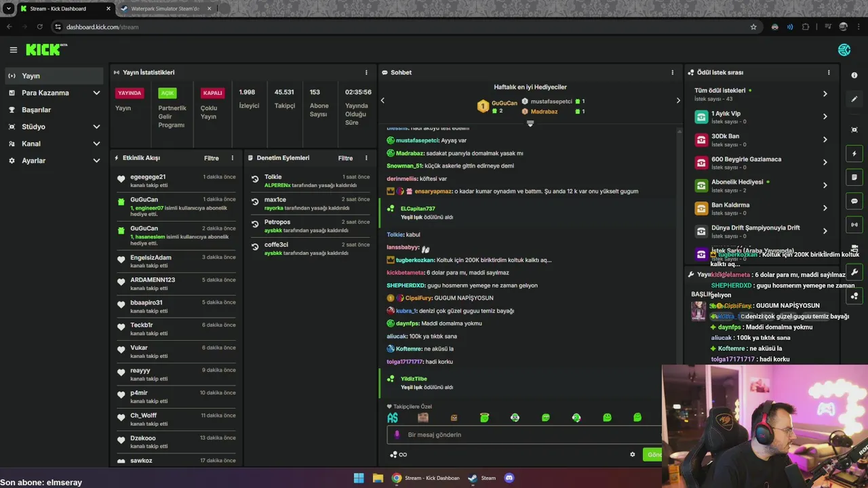Viewport: 868px width, 488px height.
Task: Click Filtre in Denetim Eylemleri panel
Action: point(346,158)
